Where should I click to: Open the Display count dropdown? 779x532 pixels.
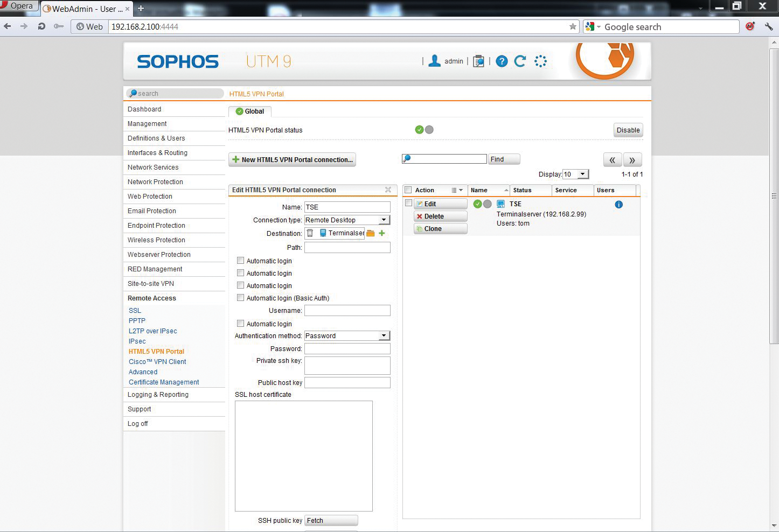click(576, 174)
